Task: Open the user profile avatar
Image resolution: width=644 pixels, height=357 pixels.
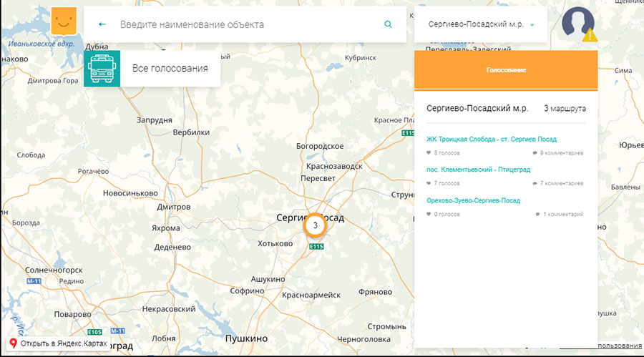Action: (x=577, y=23)
